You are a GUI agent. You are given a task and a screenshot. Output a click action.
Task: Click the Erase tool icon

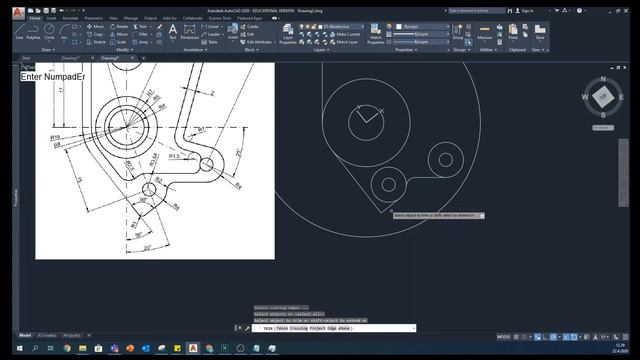click(x=159, y=27)
